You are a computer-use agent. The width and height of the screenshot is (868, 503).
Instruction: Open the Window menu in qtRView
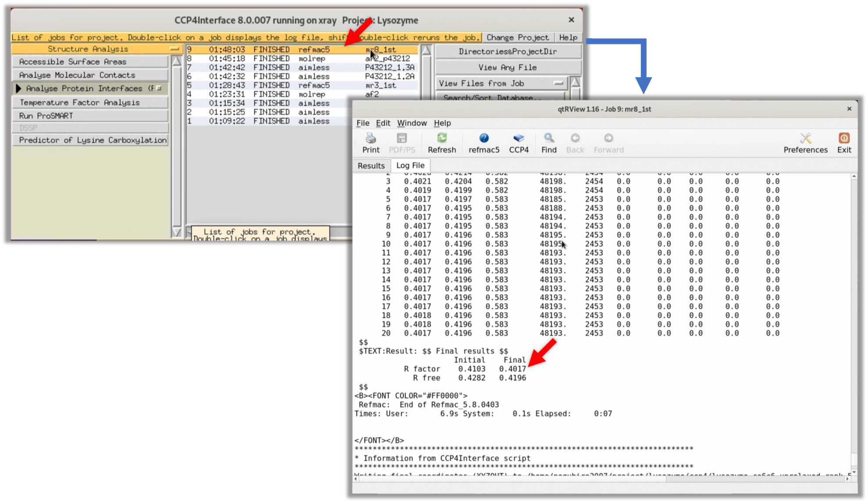412,123
